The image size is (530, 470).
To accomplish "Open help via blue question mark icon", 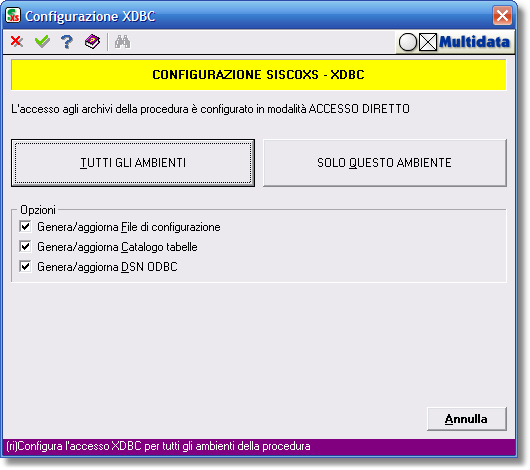I will (67, 42).
